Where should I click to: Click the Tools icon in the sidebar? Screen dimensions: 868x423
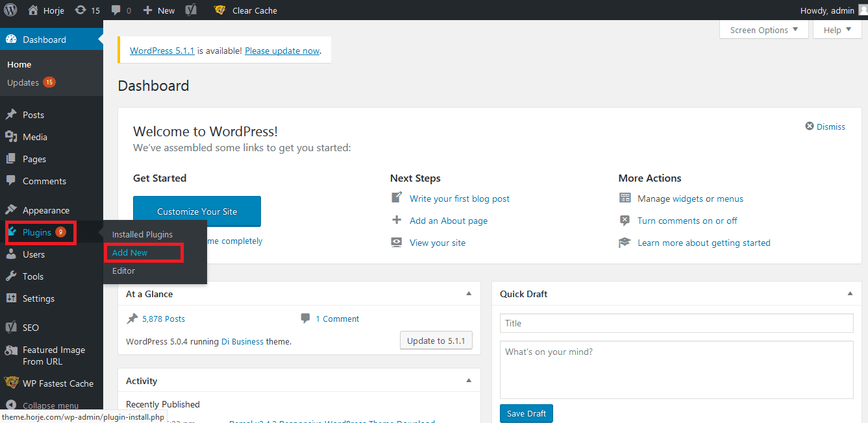(x=12, y=276)
